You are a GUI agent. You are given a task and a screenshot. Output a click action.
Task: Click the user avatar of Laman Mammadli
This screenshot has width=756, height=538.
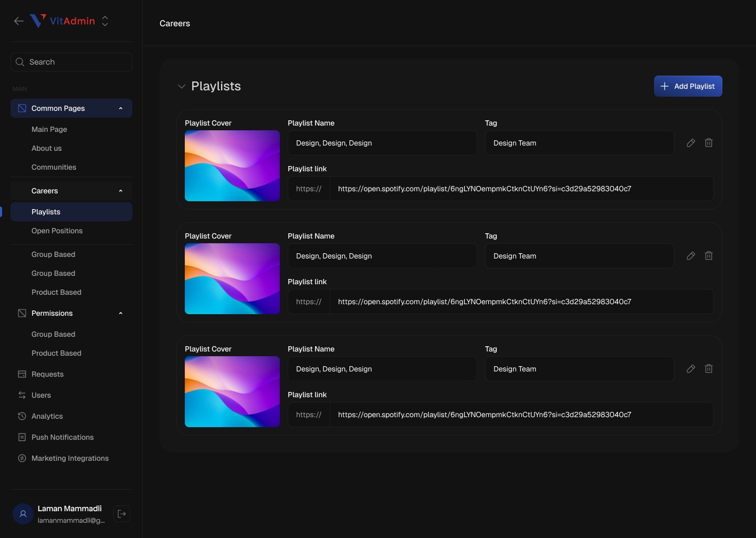pyautogui.click(x=23, y=514)
